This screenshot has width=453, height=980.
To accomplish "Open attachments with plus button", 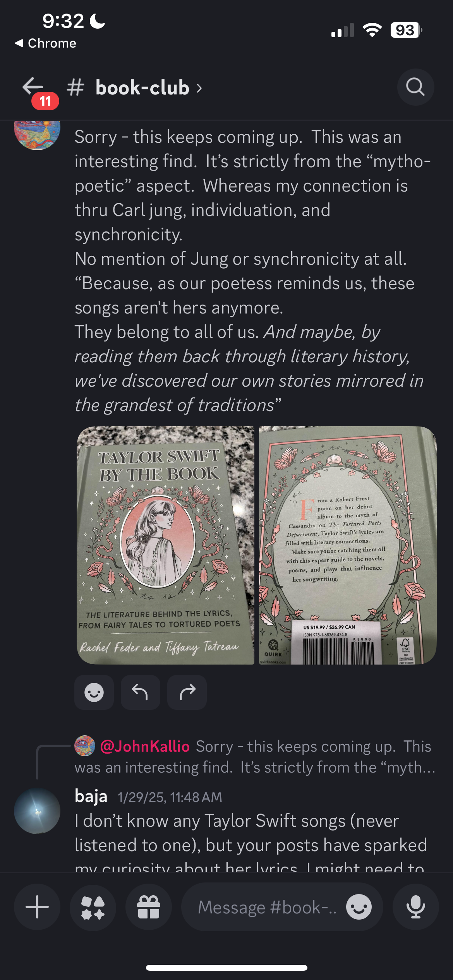I will point(37,906).
